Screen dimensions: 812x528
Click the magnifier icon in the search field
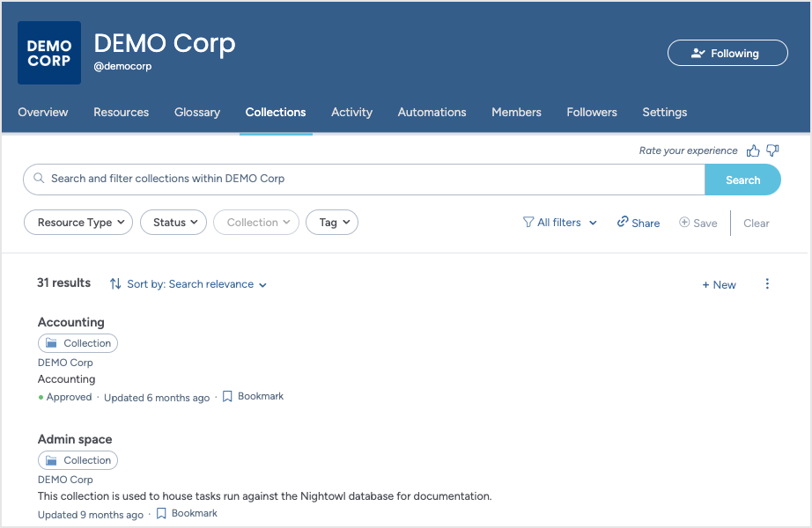(39, 178)
